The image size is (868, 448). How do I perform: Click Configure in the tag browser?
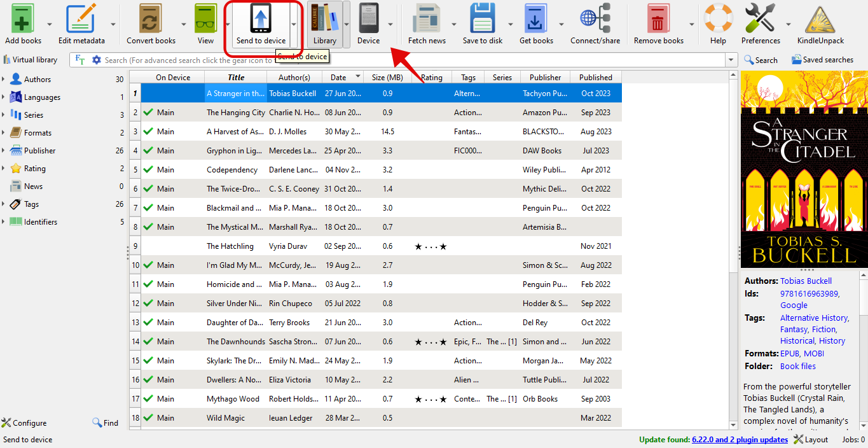24,423
